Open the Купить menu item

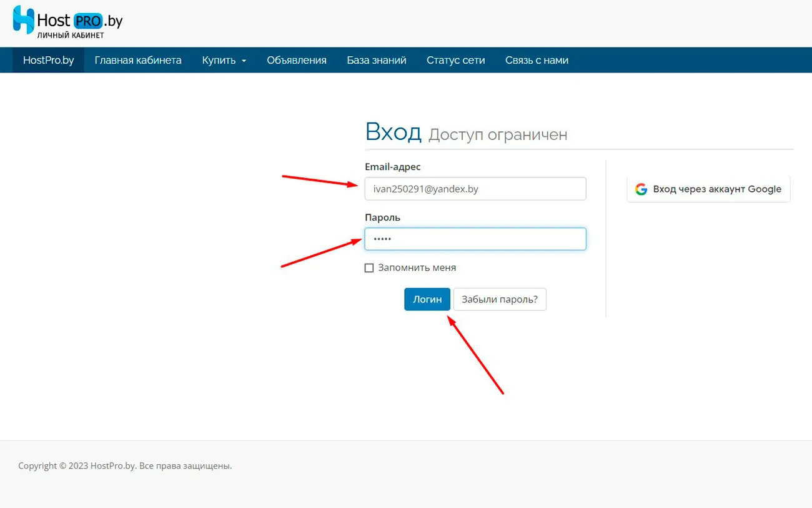pyautogui.click(x=219, y=61)
